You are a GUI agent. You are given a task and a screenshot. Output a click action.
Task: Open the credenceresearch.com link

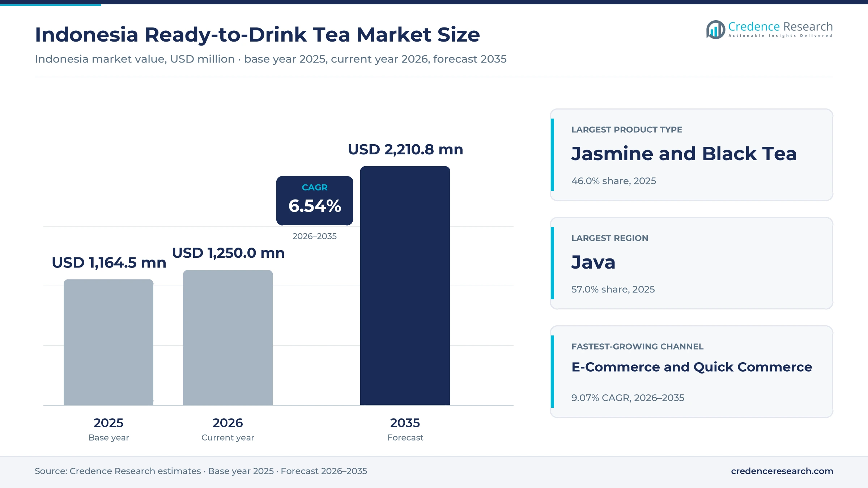point(782,471)
